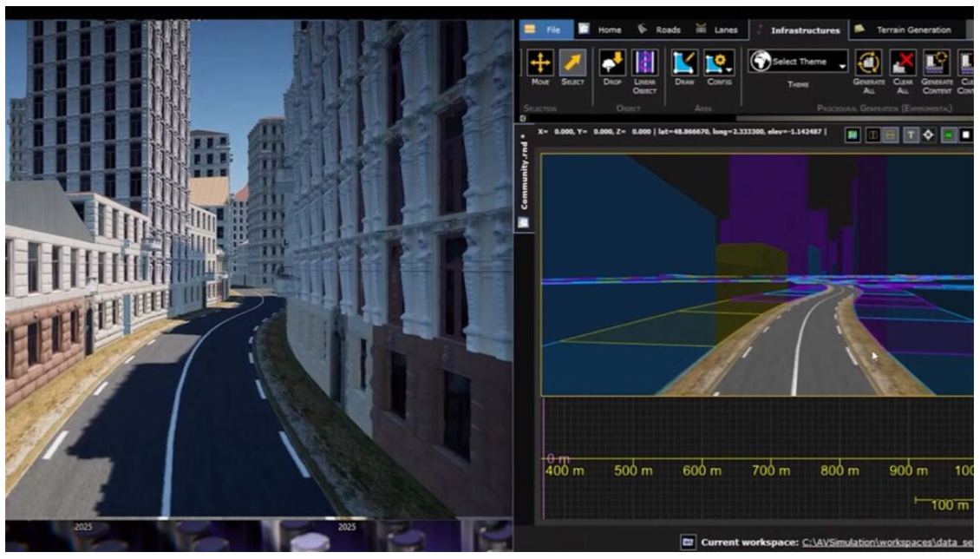
Task: Toggle the T text labels button
Action: coord(911,135)
